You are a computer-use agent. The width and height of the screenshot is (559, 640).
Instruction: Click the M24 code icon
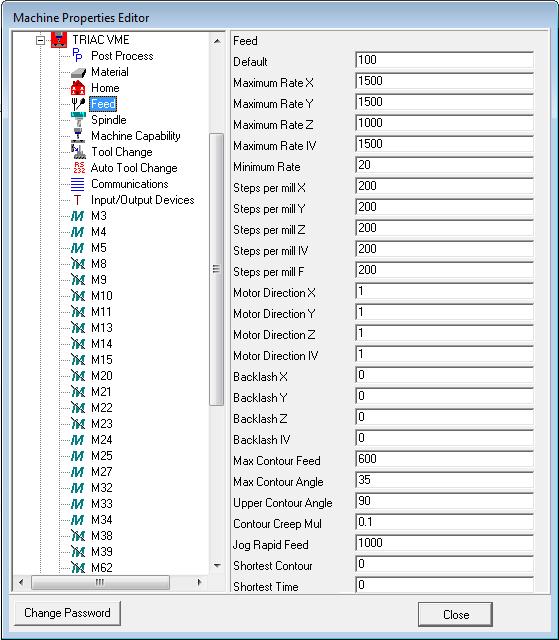click(78, 440)
